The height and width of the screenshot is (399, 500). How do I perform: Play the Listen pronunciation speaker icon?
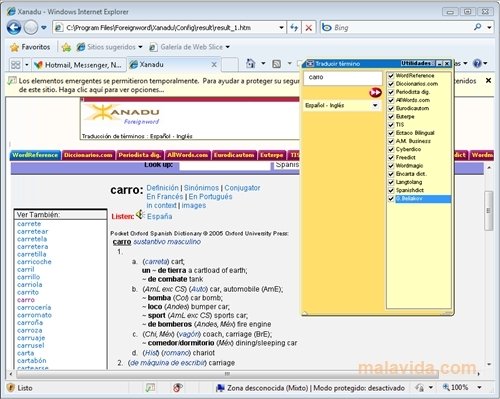click(140, 215)
